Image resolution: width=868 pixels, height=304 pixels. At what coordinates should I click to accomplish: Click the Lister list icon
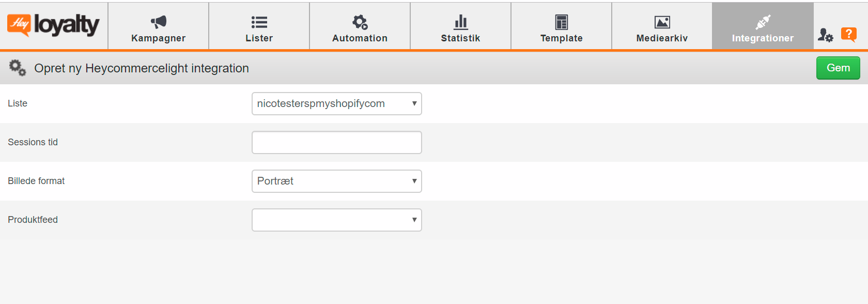[x=259, y=22]
